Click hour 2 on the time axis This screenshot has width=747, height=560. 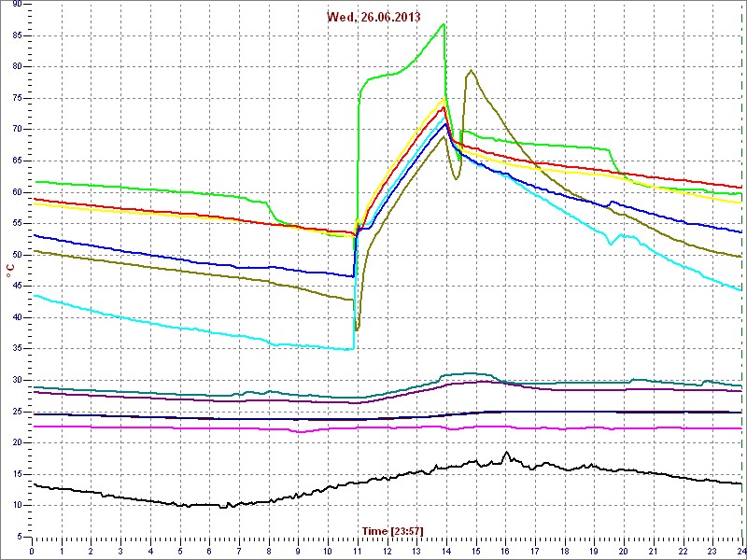coord(91,552)
